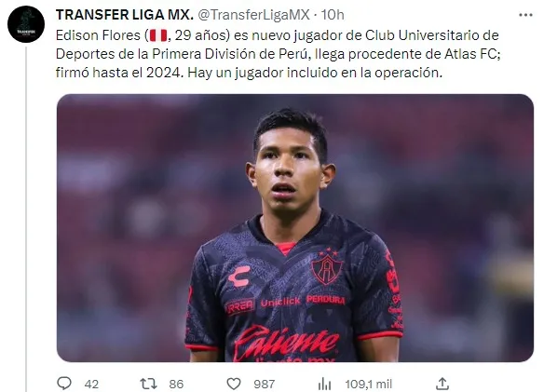This screenshot has width=544, height=392.
Task: Click the share upload icon
Action: pos(442,384)
